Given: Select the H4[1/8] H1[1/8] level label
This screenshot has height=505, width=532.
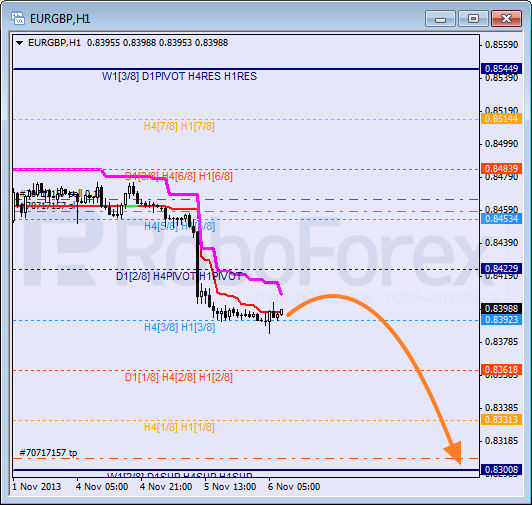Looking at the screenshot, I should [x=179, y=427].
